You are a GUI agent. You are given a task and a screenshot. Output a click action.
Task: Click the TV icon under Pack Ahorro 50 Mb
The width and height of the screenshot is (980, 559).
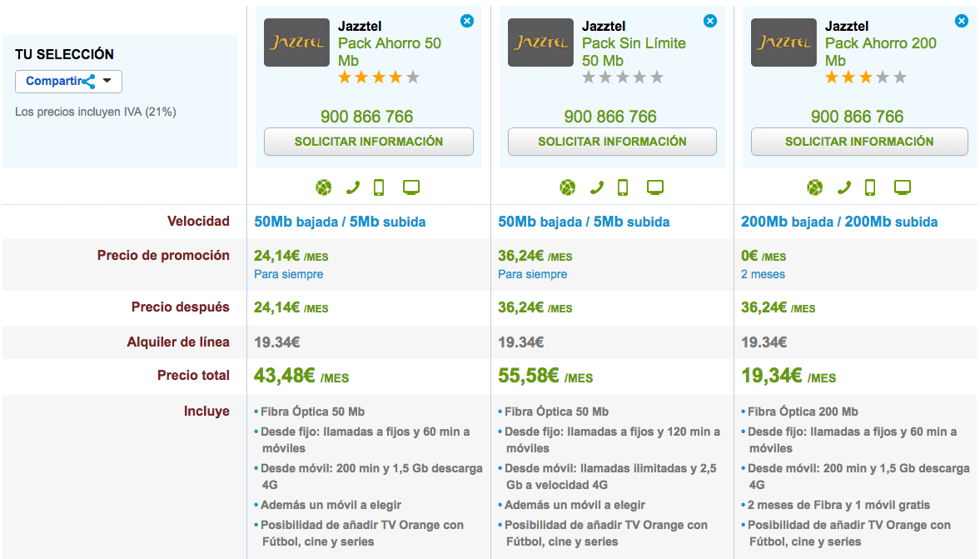pyautogui.click(x=411, y=187)
